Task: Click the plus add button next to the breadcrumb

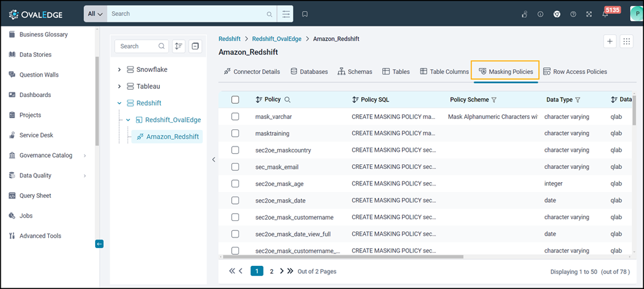Action: 610,42
